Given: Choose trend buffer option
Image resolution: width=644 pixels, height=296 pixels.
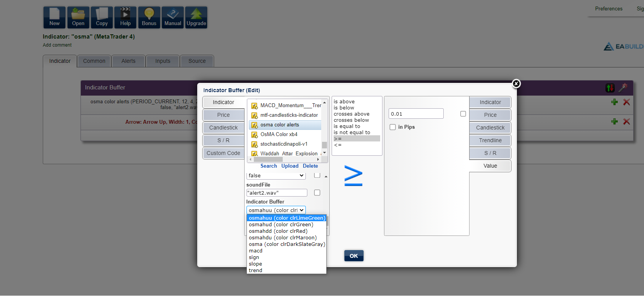Looking at the screenshot, I should pyautogui.click(x=287, y=270).
